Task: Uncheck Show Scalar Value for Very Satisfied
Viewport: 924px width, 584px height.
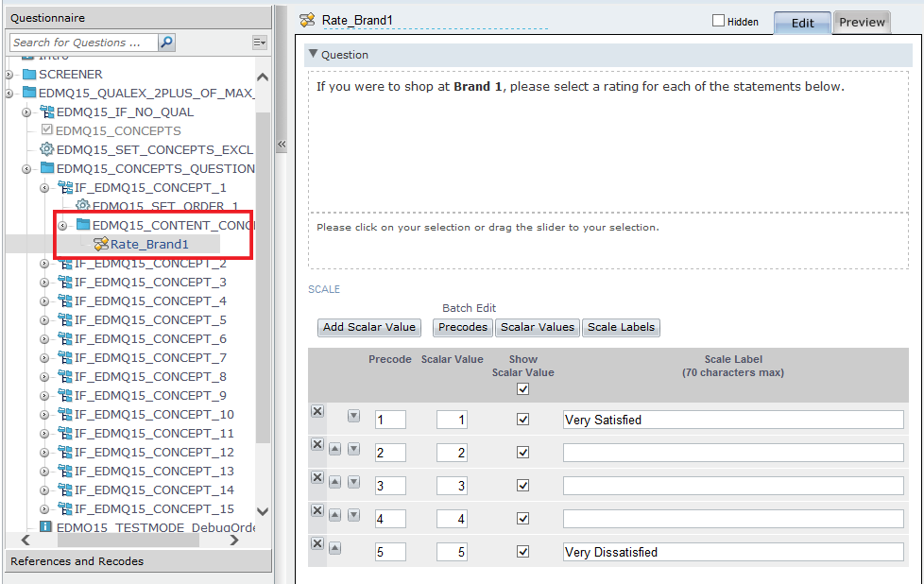Action: (x=522, y=419)
